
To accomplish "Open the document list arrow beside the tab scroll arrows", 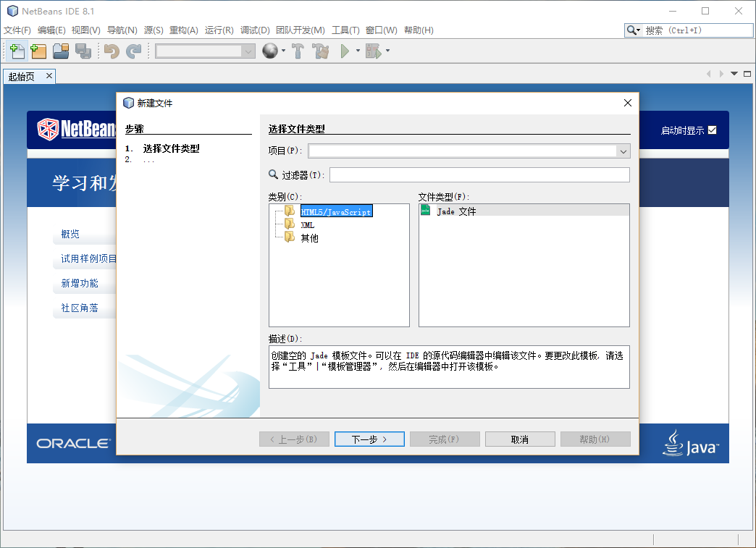I will (x=734, y=74).
